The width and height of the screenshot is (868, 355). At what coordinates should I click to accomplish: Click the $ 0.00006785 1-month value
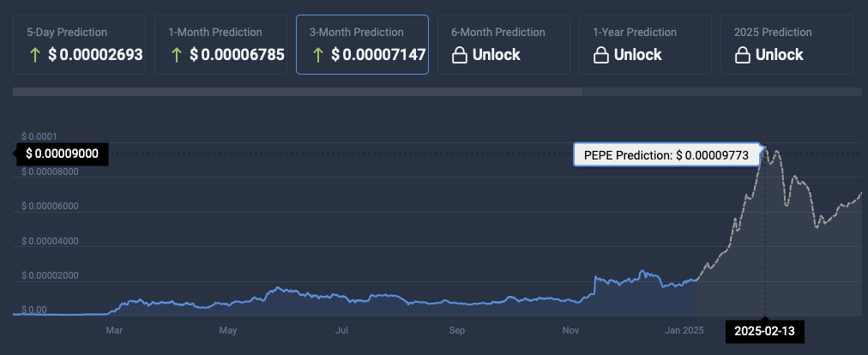(x=237, y=55)
